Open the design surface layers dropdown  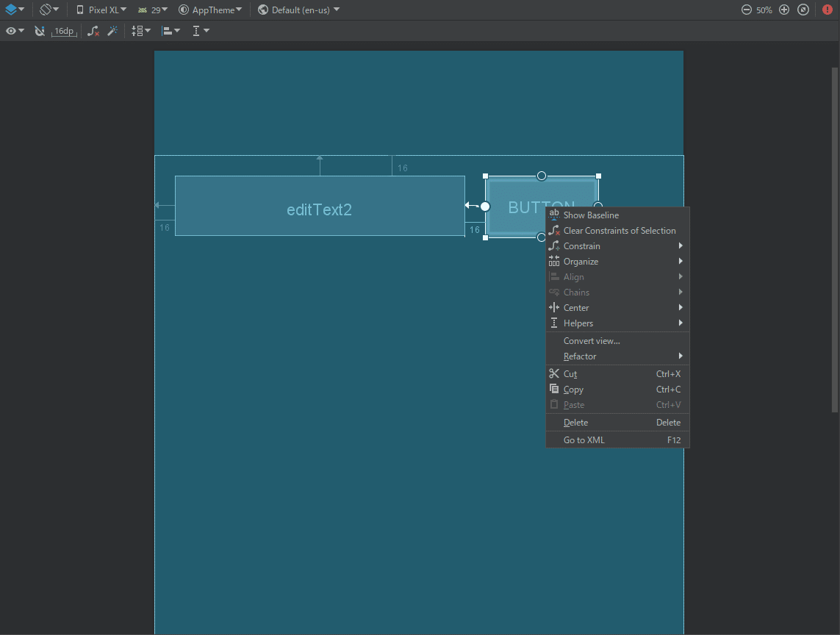click(x=15, y=10)
